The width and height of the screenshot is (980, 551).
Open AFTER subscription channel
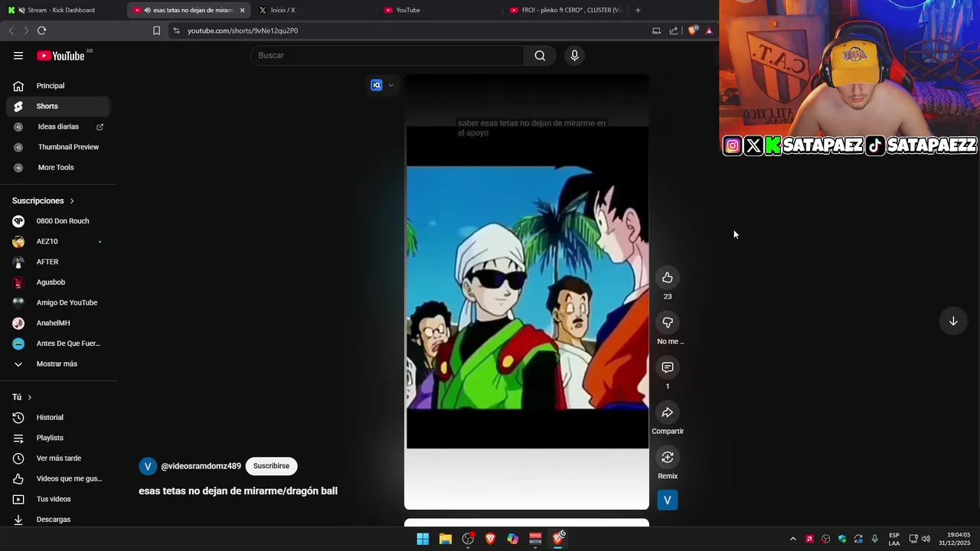57,262
